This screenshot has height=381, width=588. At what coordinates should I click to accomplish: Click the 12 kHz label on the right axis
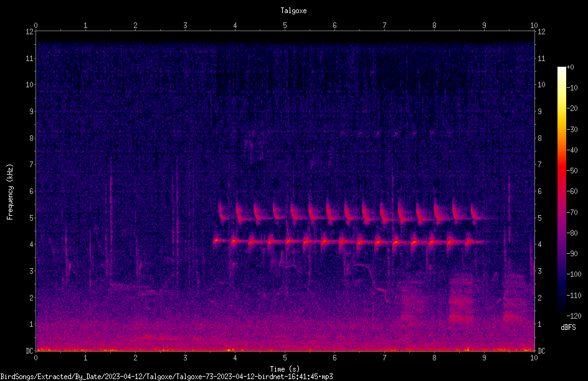point(541,32)
